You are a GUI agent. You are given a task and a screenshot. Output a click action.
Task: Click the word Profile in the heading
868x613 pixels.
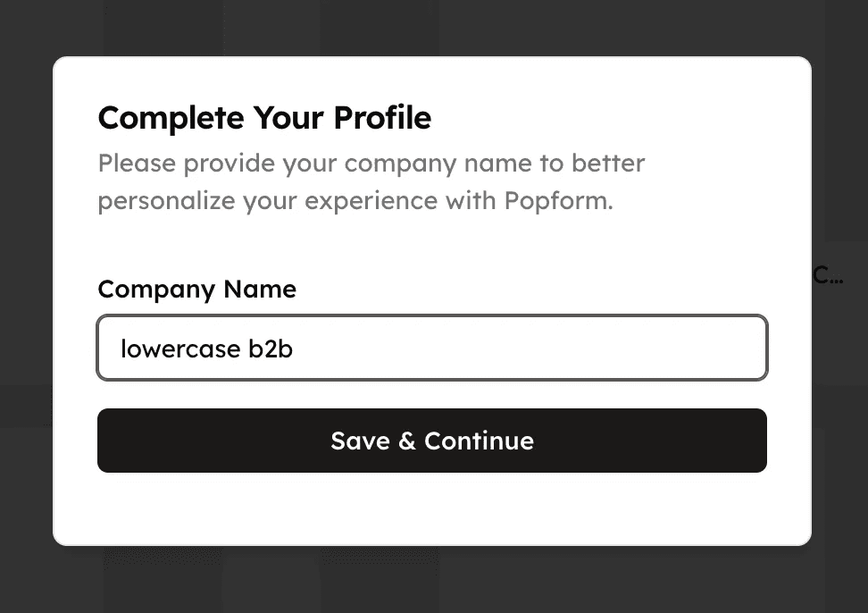click(382, 118)
